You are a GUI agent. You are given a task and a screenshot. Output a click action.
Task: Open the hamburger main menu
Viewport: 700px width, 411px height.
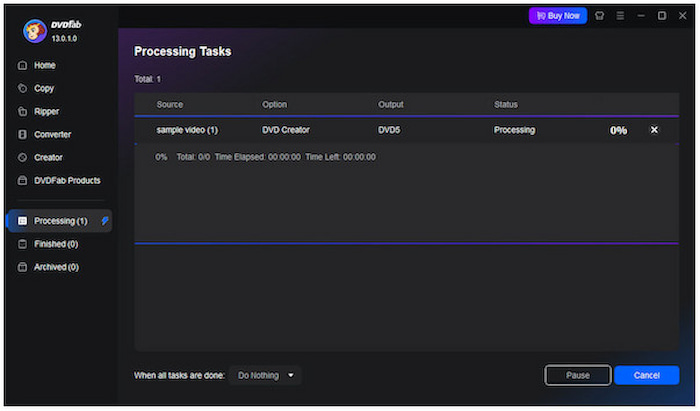[x=620, y=16]
